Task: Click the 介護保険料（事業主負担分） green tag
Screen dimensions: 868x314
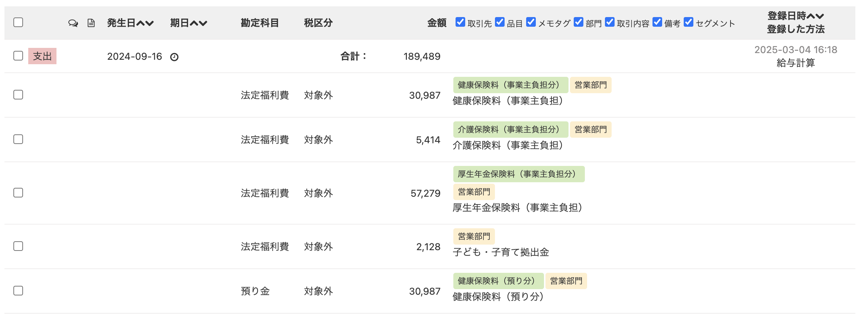Action: 511,130
